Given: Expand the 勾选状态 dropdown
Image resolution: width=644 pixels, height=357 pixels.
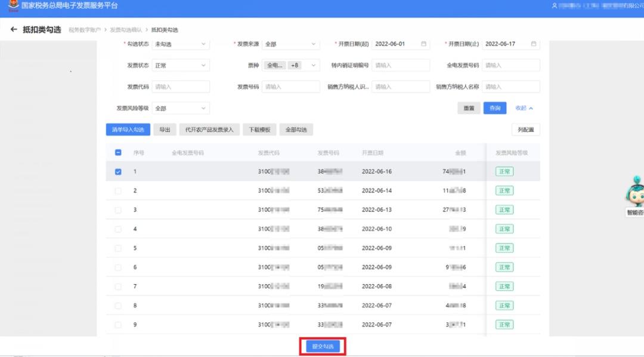Looking at the screenshot, I should point(181,44).
